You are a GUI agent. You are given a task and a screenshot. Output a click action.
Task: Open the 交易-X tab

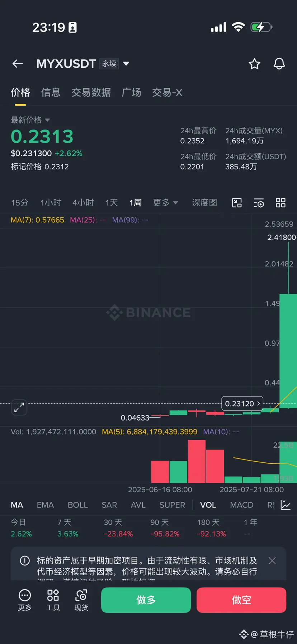point(167,92)
